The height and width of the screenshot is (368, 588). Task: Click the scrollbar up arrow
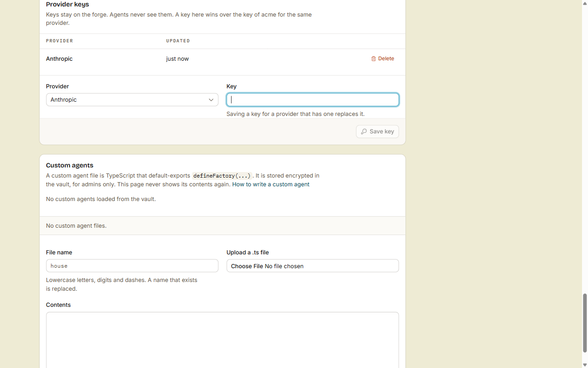click(585, 3)
